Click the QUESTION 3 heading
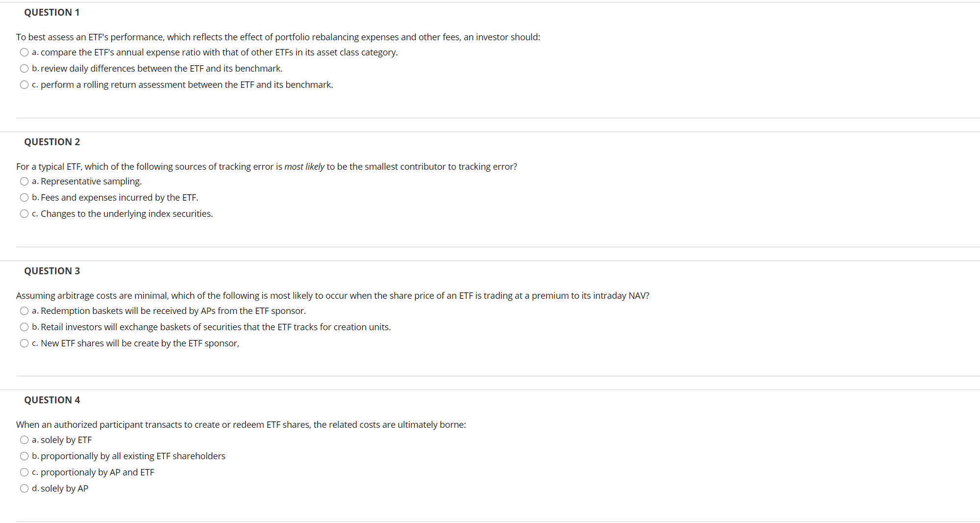 pos(51,270)
